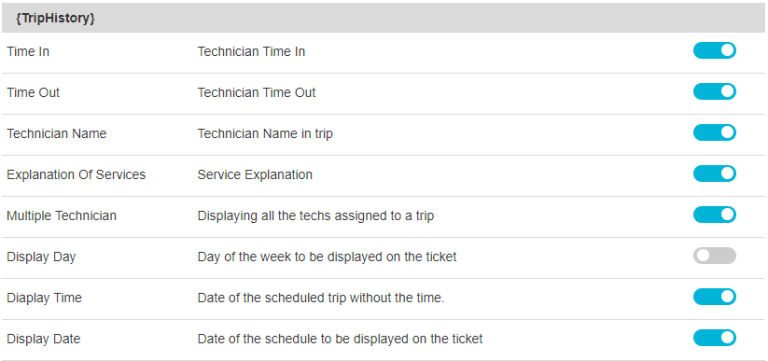Enable the Display Day toggle

pos(714,256)
